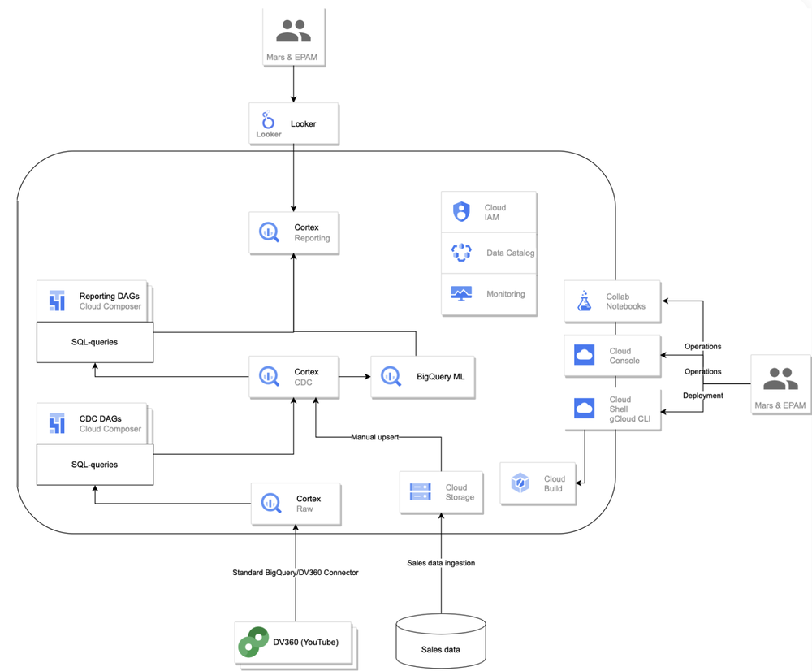
Task: Click the Sales data database cylinder
Action: (441, 640)
